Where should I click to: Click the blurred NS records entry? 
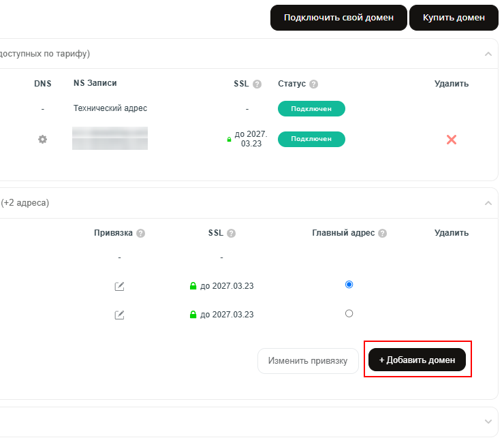[x=110, y=138]
